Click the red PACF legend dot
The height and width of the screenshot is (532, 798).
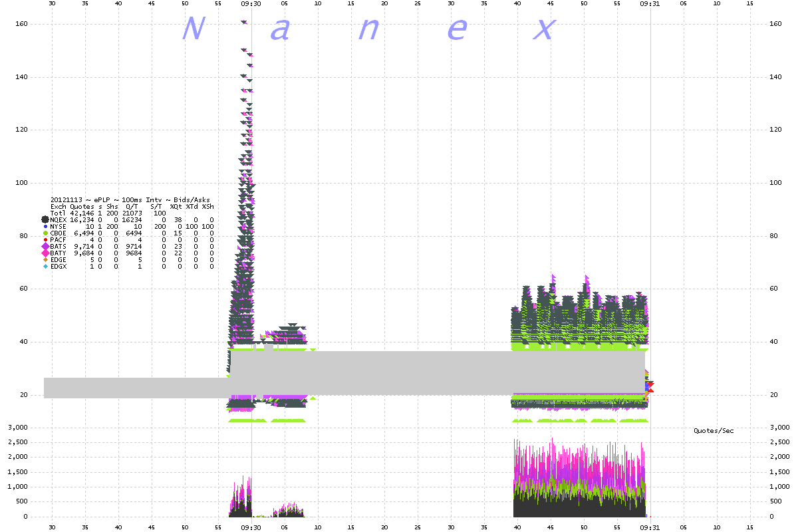tap(45, 240)
